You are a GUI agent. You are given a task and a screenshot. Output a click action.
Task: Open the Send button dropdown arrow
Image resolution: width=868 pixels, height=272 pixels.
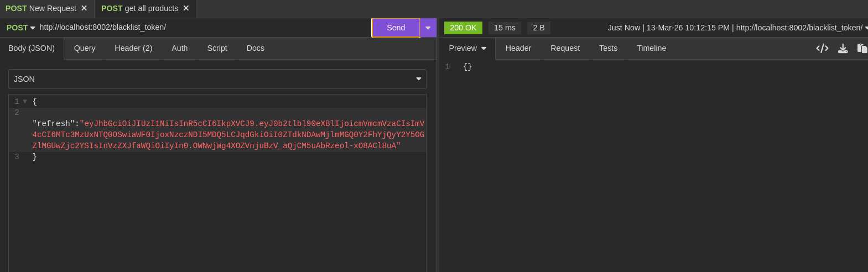pos(428,28)
